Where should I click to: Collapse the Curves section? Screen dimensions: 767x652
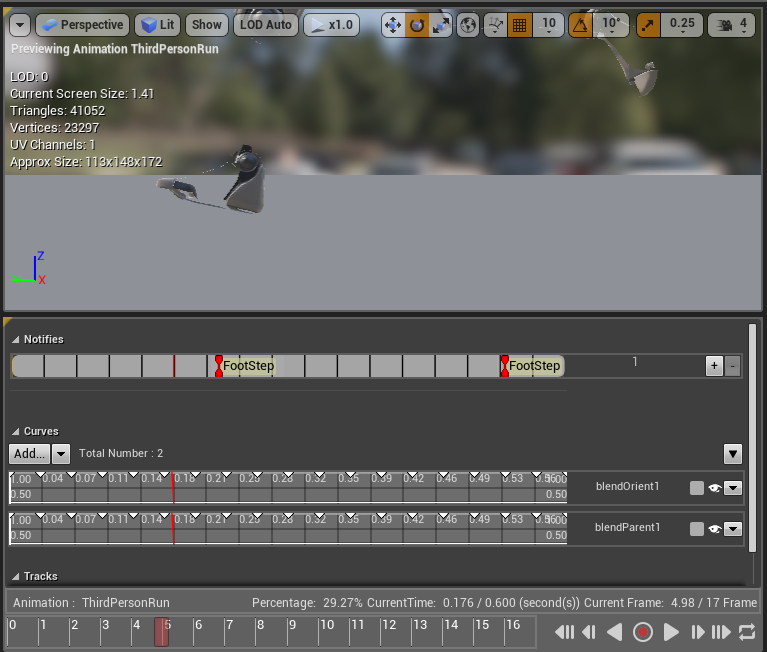[x=16, y=431]
